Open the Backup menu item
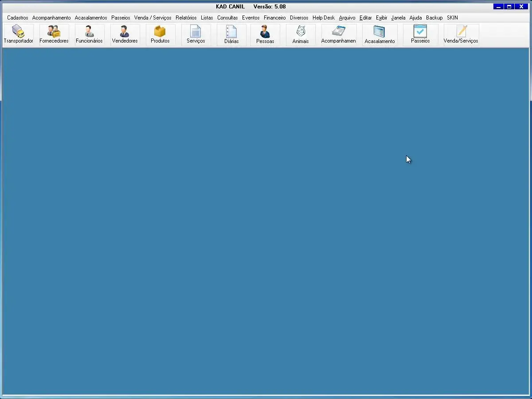Viewport: 532px width, 399px height. [434, 18]
